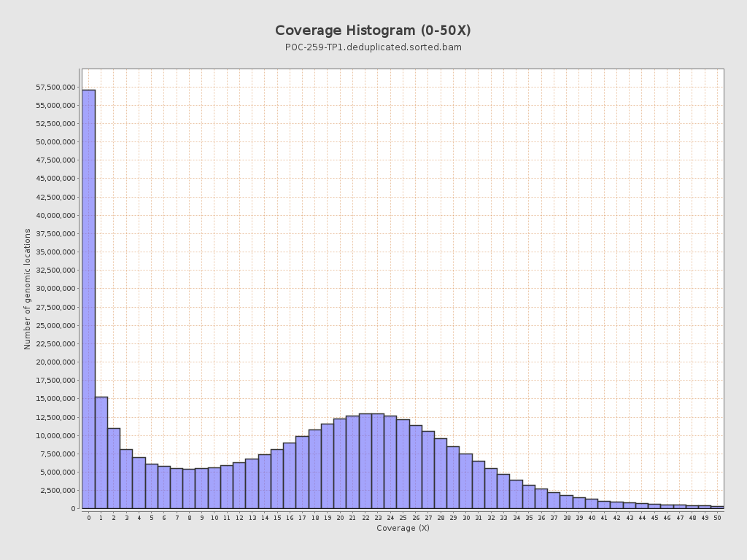The height and width of the screenshot is (560, 747).
Task: Select the small bar at coverage 50
Action: coord(717,507)
